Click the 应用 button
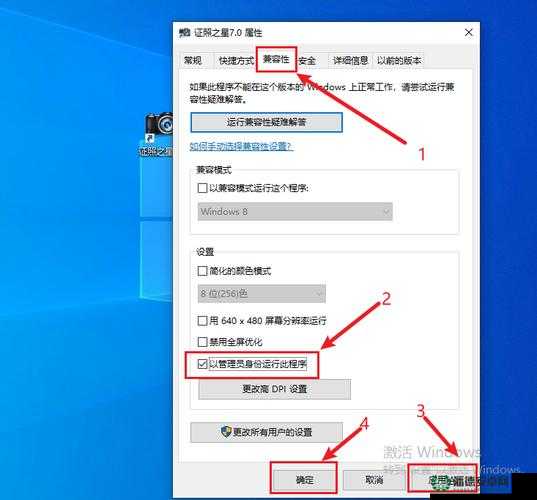This screenshot has width=537, height=500. click(442, 480)
